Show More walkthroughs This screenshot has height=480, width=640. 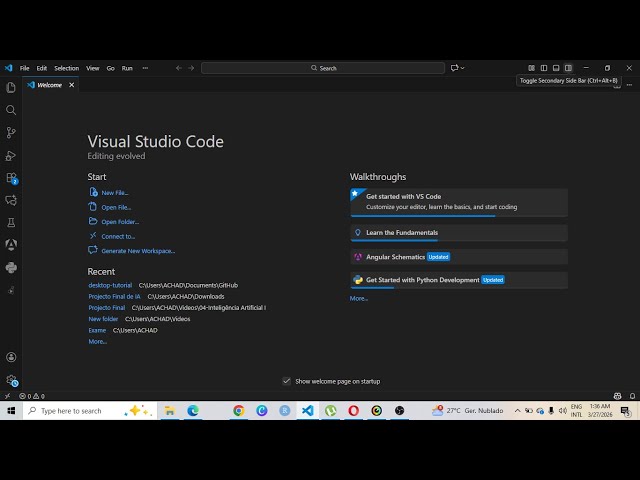(359, 298)
